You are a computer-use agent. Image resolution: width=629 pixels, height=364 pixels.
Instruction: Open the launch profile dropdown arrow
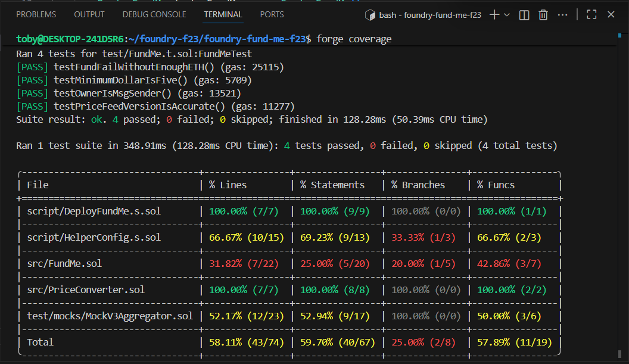(507, 15)
